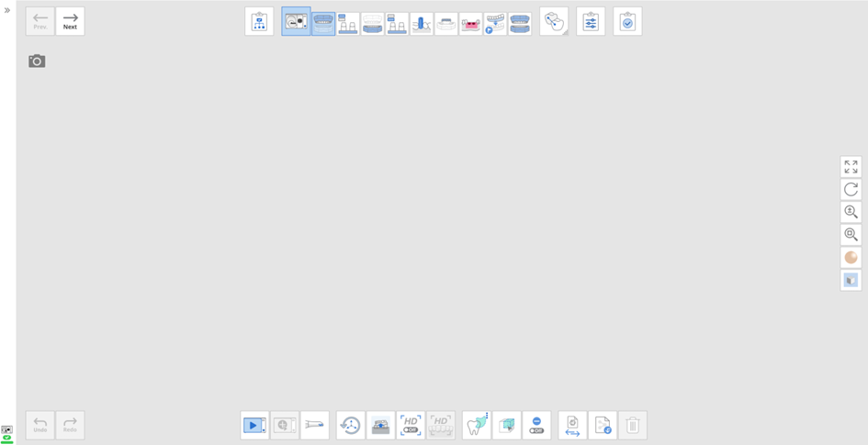The image size is (868, 445).
Task: Toggle the view cube display icon
Action: click(x=851, y=280)
